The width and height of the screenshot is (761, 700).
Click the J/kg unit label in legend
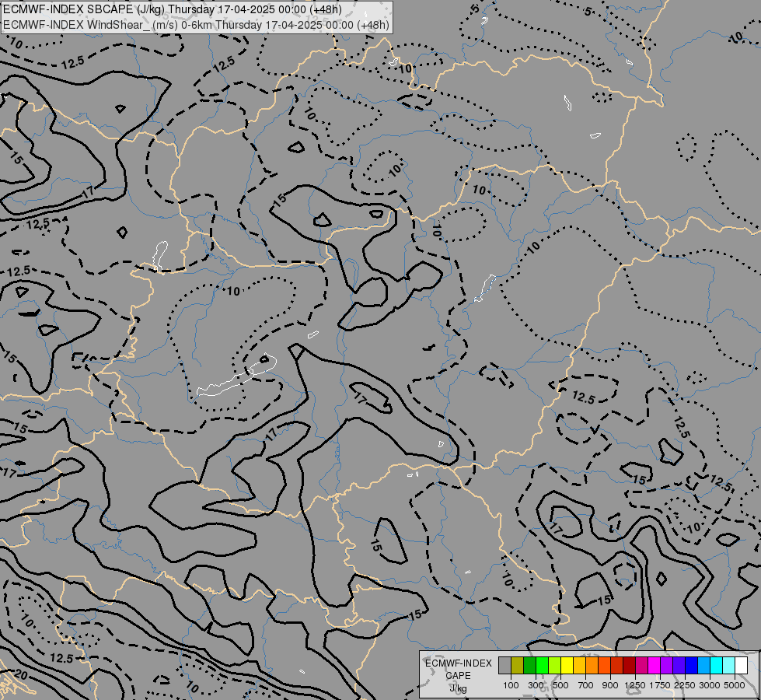click(x=458, y=688)
